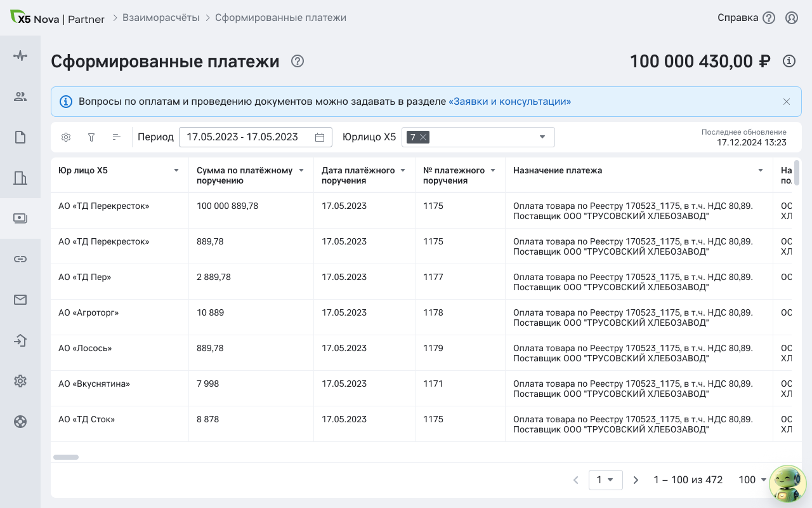Click the buildings sidebar icon
The height and width of the screenshot is (508, 812).
20,178
